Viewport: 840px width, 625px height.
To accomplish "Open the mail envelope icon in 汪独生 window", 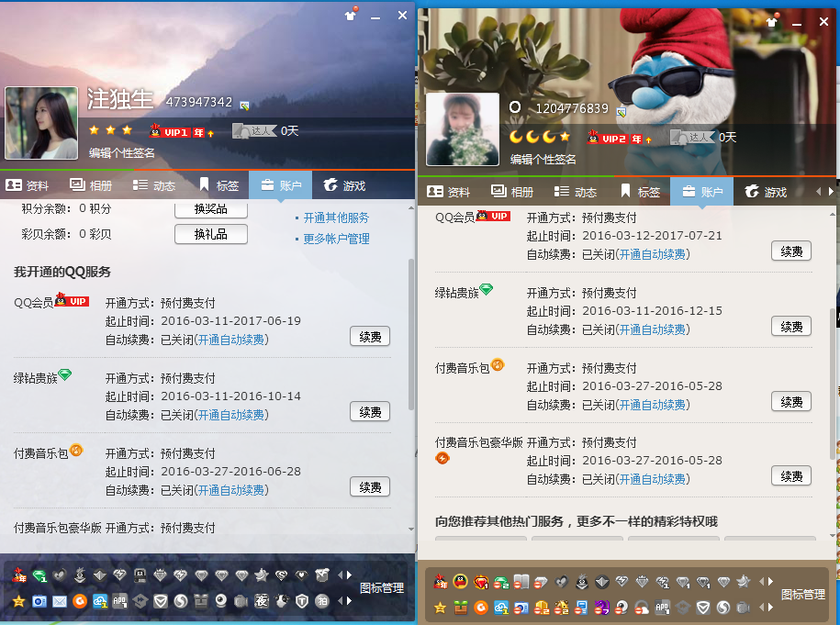I will tap(60, 601).
